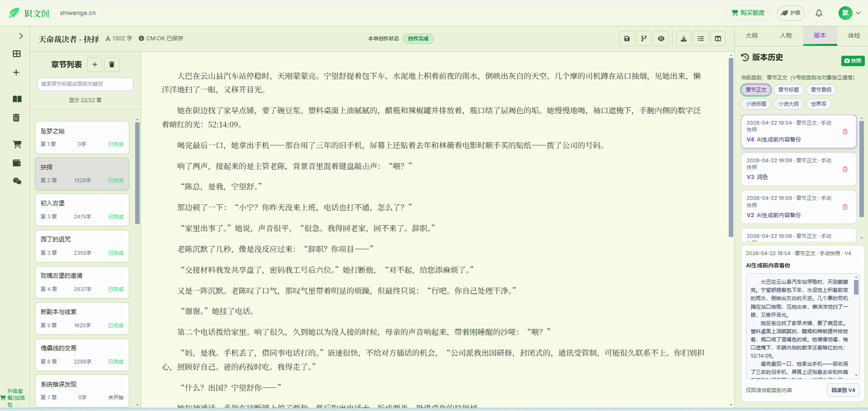Switch to the 大纲 tab

(x=751, y=35)
